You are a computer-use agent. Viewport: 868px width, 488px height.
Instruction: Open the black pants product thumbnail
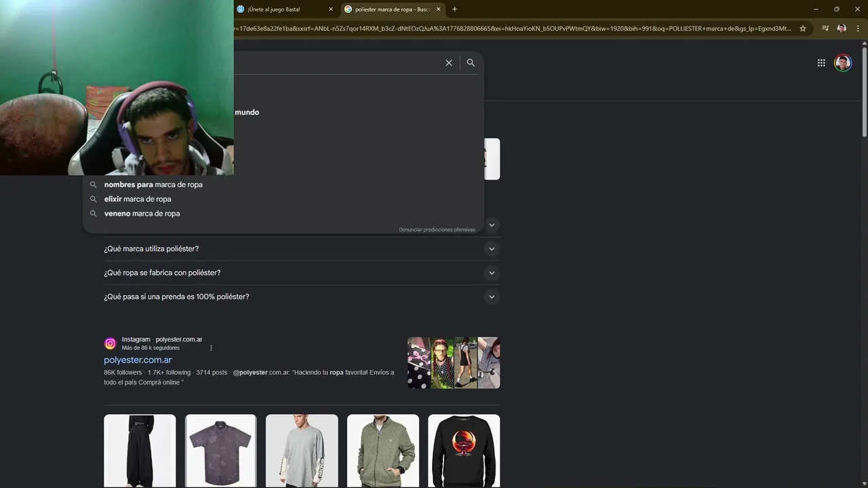tap(140, 451)
